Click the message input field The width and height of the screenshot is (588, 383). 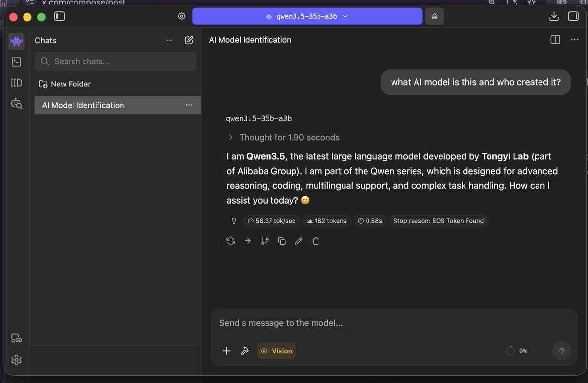[x=394, y=323]
